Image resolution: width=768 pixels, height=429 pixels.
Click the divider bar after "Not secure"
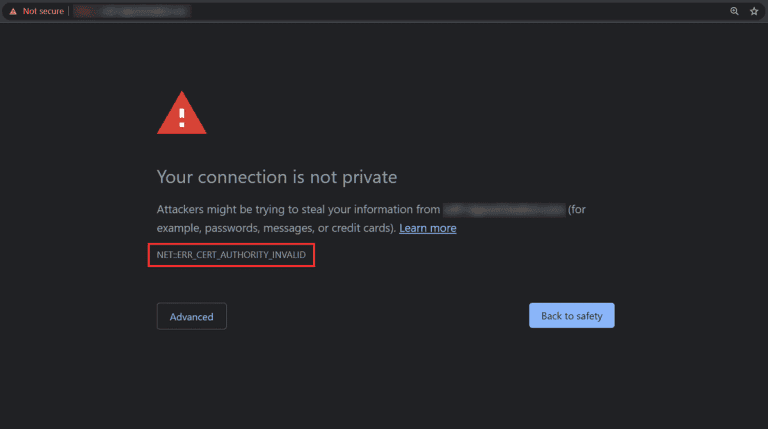68,11
